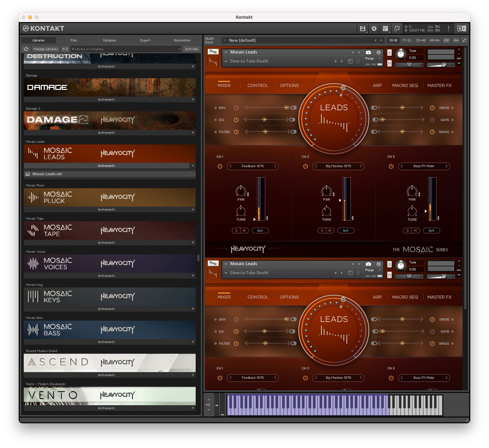Expand Damage 2 Instruments dropdown arrow
Image resolution: width=489 pixels, height=448 pixels.
pos(193,133)
